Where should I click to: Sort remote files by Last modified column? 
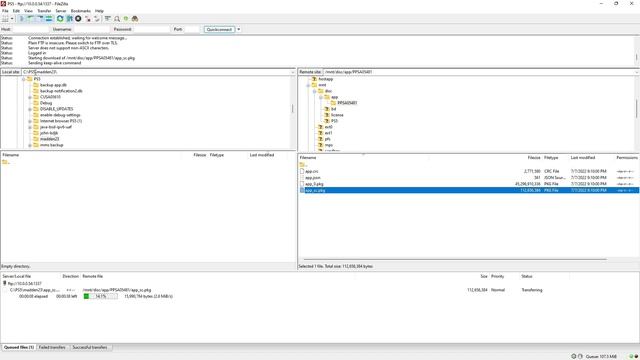(x=582, y=158)
